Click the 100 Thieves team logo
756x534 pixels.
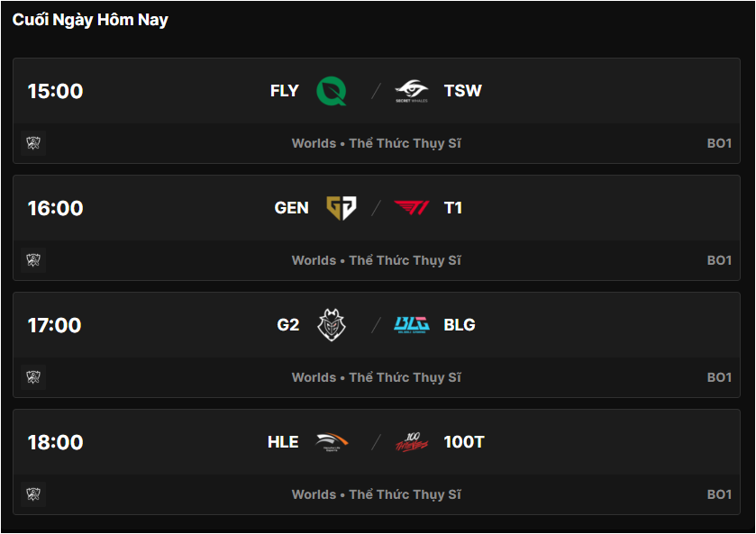click(412, 442)
